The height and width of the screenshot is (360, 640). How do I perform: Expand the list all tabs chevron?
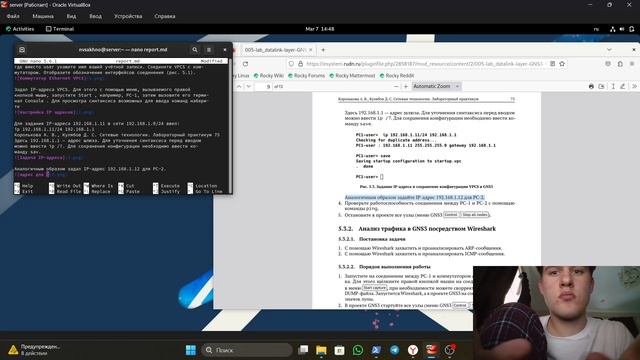coord(609,50)
